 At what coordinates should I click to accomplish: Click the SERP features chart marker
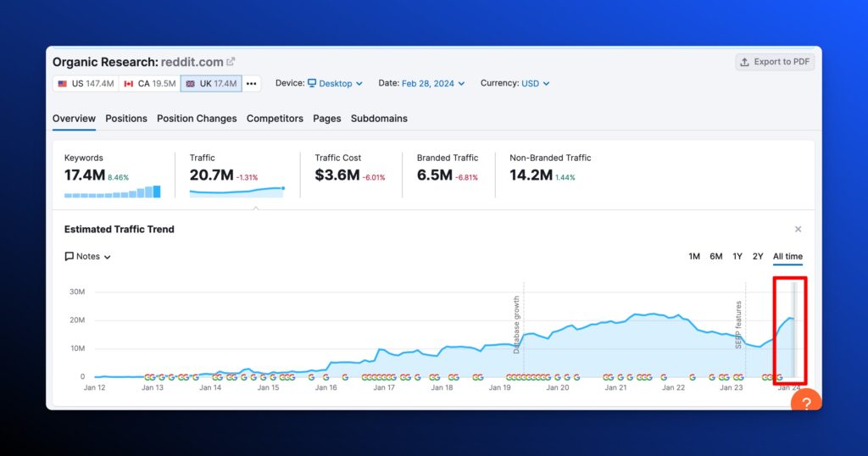click(x=739, y=325)
